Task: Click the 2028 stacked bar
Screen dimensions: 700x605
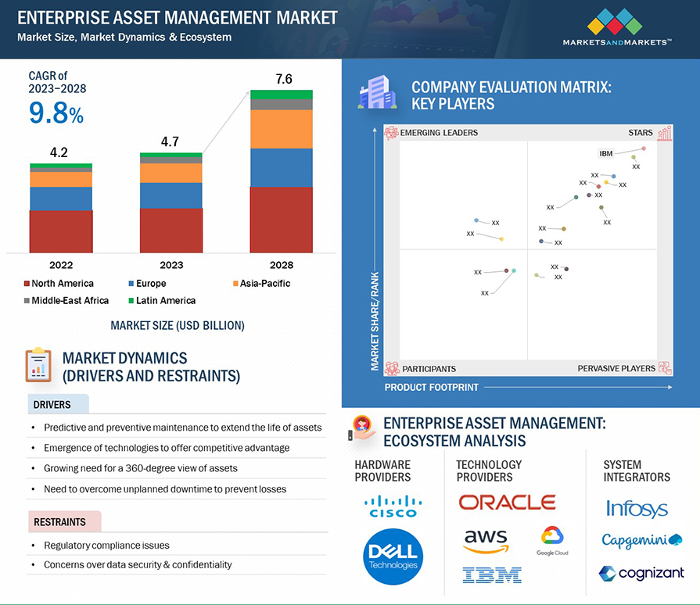Action: [281, 171]
